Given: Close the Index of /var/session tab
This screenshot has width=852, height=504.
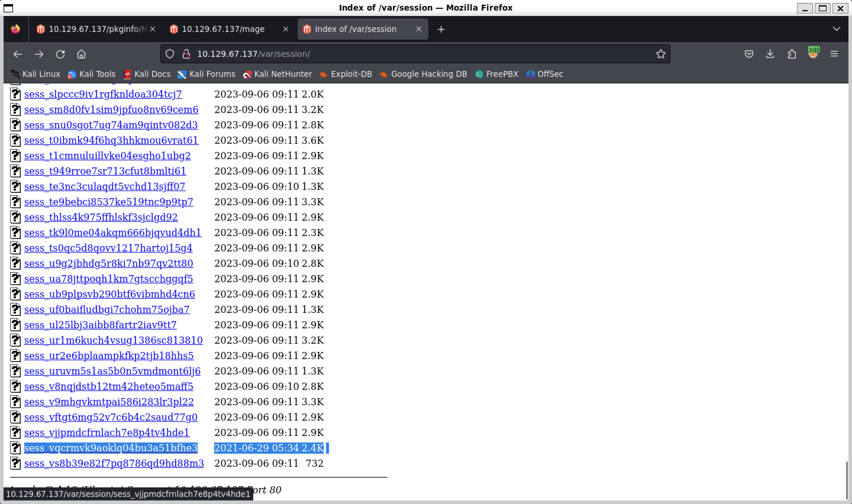Looking at the screenshot, I should click(419, 29).
